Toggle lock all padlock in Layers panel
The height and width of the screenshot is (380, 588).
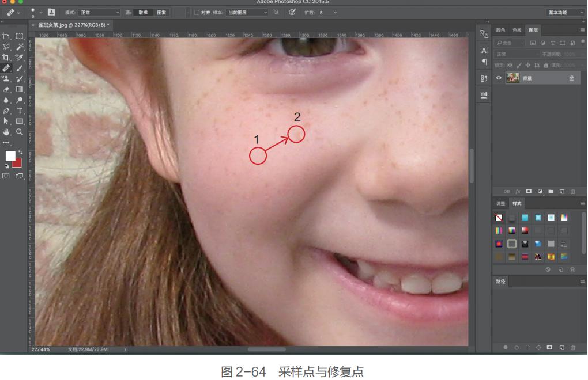(546, 65)
